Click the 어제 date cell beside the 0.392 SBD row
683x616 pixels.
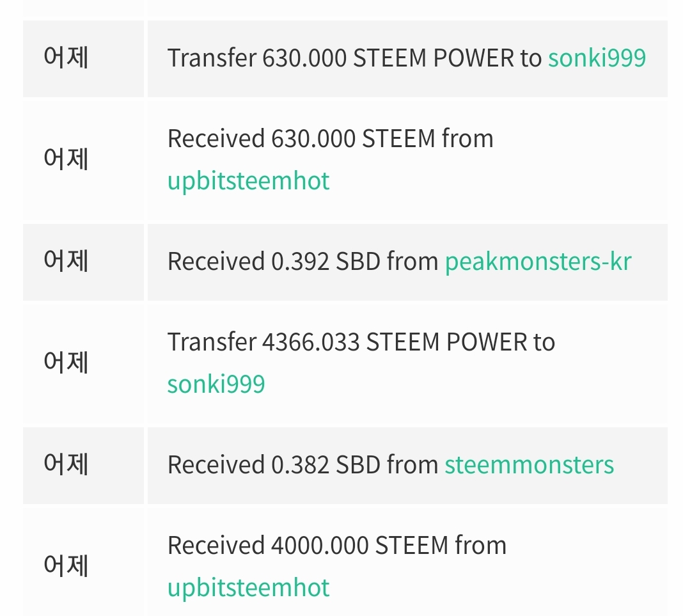point(66,262)
